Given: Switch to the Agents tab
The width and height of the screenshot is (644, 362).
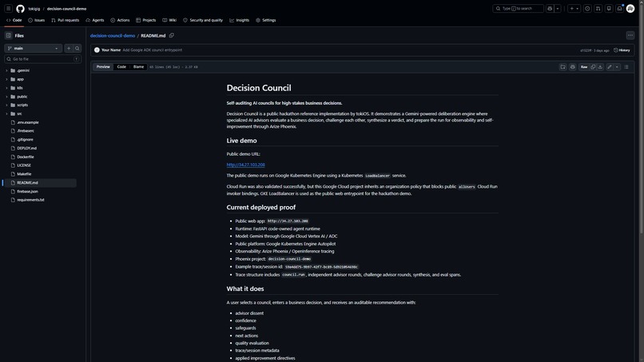Looking at the screenshot, I should click(x=95, y=20).
